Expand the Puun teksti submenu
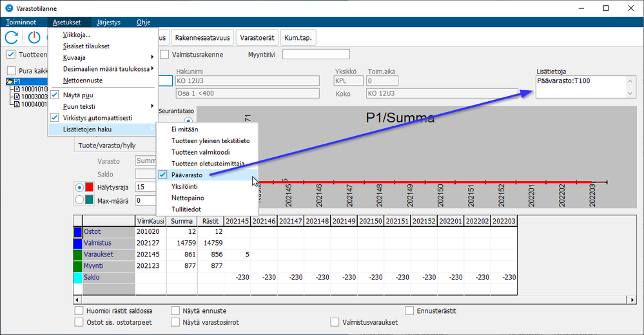 [x=102, y=106]
